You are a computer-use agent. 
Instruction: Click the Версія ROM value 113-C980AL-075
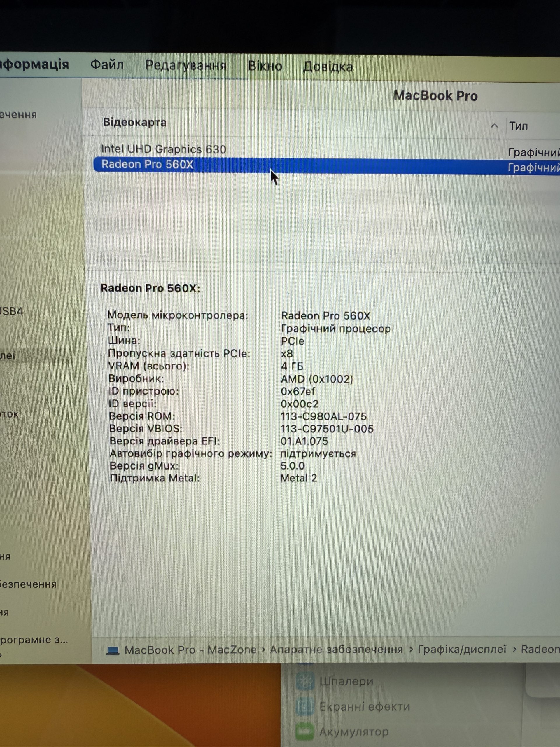(x=323, y=416)
